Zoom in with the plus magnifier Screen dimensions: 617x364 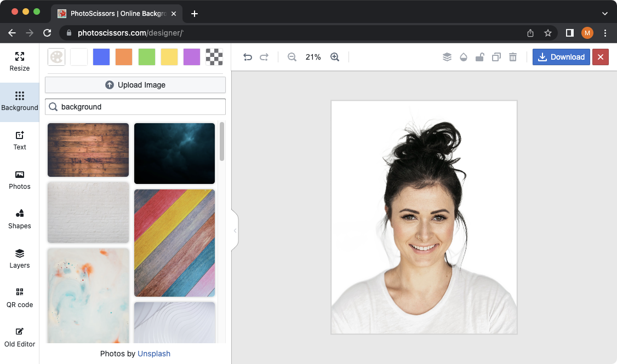pyautogui.click(x=335, y=57)
